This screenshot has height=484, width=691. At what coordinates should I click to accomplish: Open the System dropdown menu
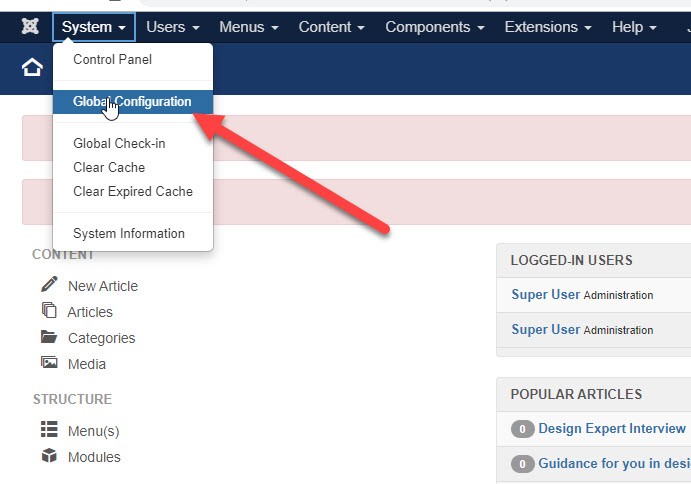click(94, 27)
